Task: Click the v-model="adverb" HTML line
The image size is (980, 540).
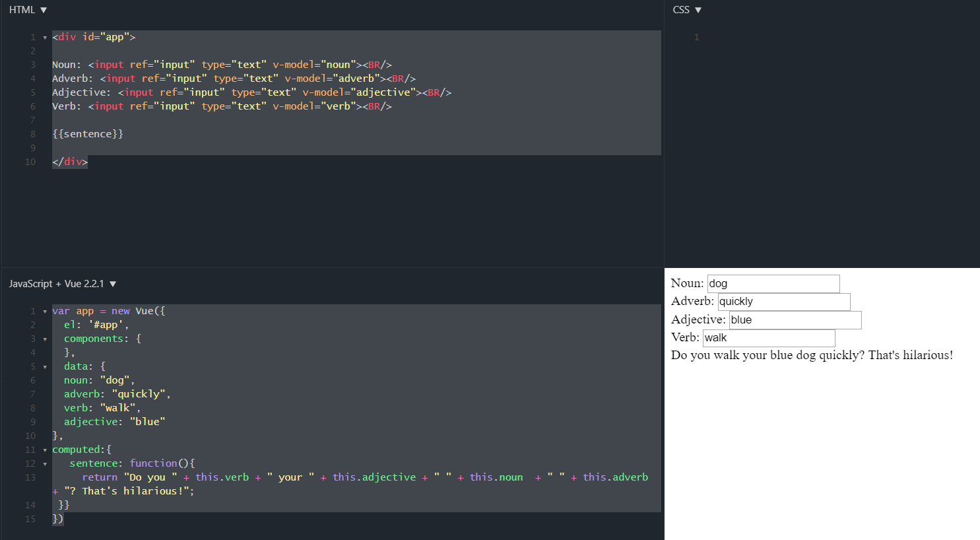Action: (x=234, y=79)
